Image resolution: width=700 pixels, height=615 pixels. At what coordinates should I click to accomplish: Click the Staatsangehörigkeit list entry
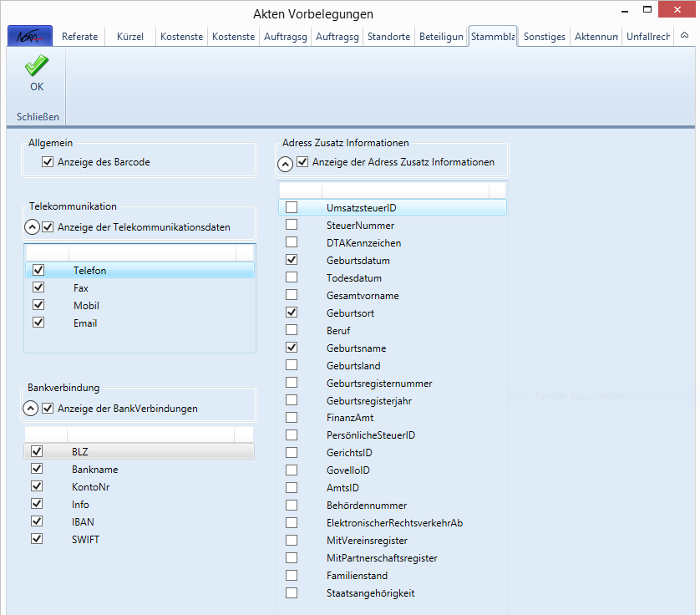[x=370, y=592]
